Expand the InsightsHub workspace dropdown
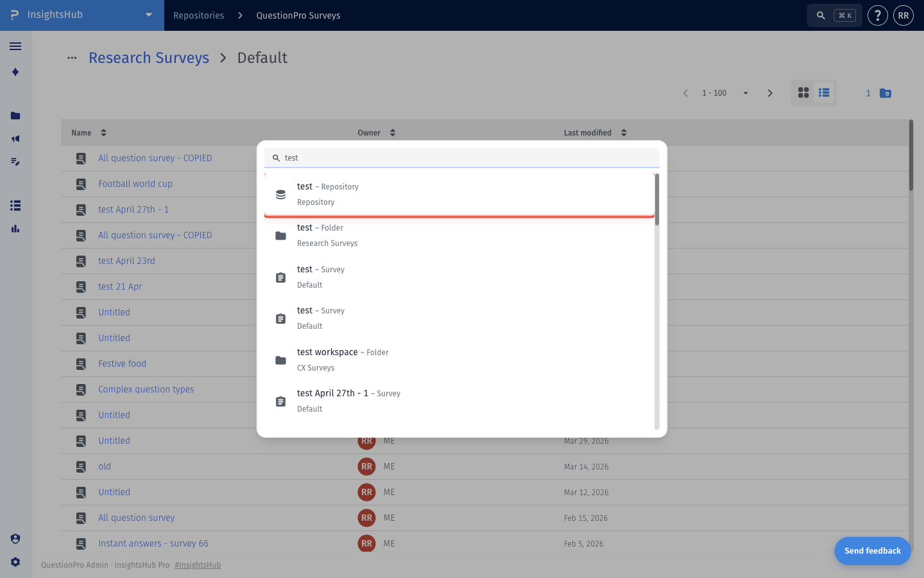This screenshot has height=578, width=924. point(149,15)
